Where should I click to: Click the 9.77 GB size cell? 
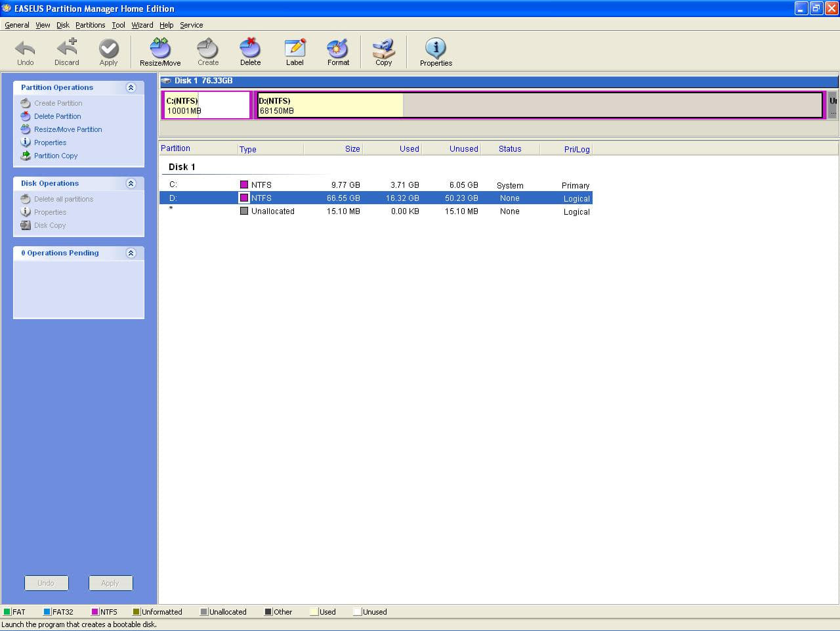pyautogui.click(x=345, y=185)
